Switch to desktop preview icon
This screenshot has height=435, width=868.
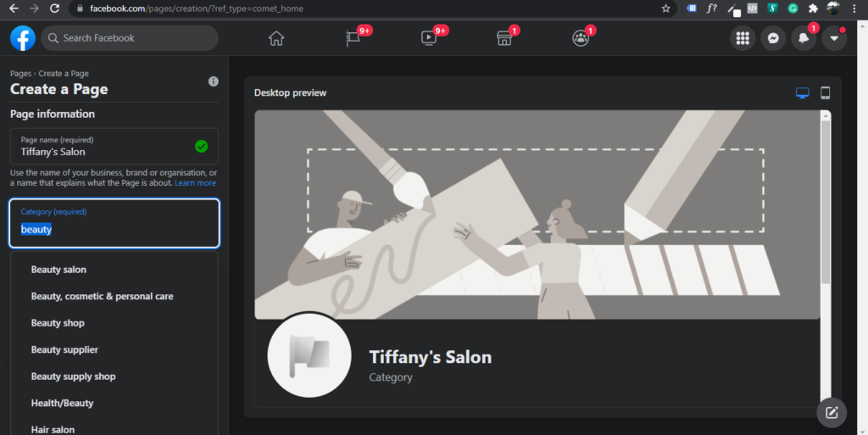click(x=802, y=93)
